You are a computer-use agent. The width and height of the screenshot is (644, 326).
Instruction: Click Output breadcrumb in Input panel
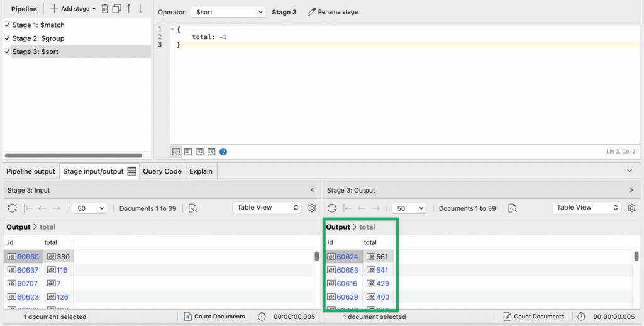pyautogui.click(x=18, y=227)
